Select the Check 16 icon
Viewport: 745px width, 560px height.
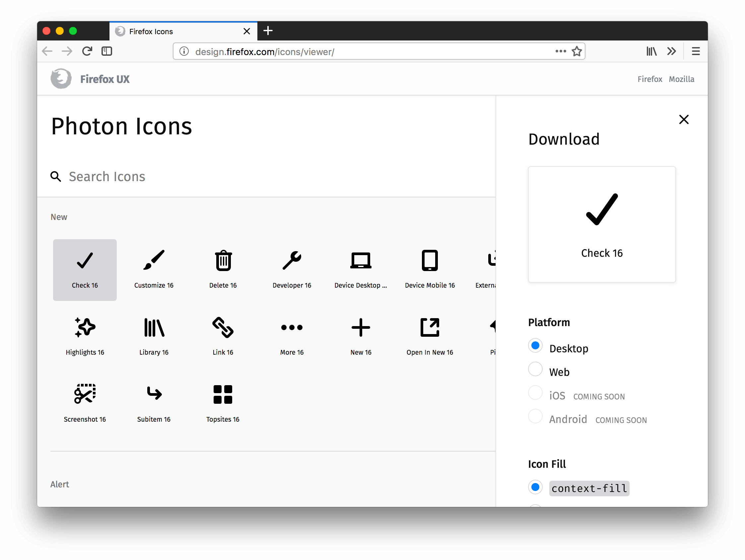[x=84, y=269]
